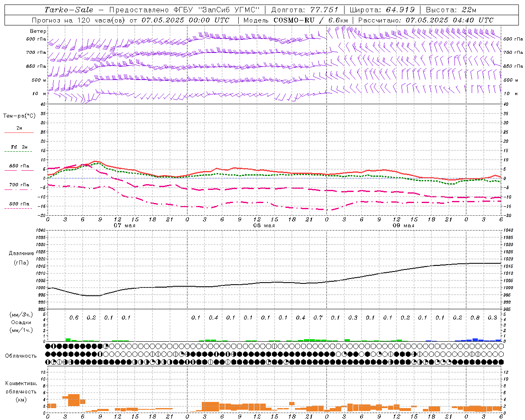525x420 pixels.
Task: Click the 'Предоставлено ФГБУ ЗапСиб УГМС' provider text
Action: (x=184, y=10)
